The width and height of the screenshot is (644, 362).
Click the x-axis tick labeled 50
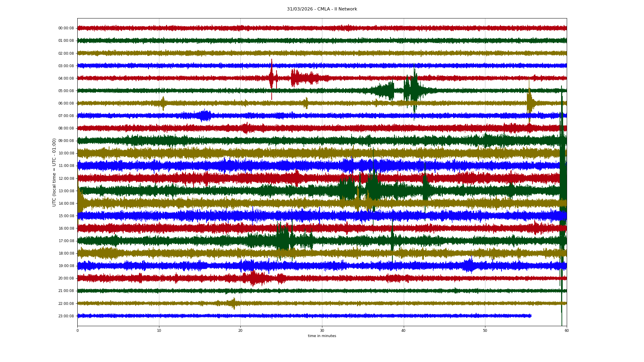tap(485, 331)
